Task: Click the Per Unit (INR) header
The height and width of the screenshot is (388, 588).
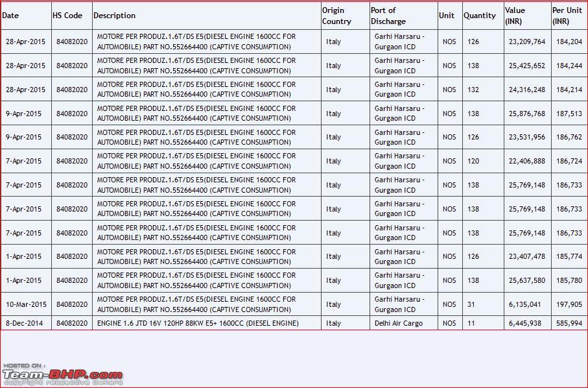Action: click(x=567, y=16)
